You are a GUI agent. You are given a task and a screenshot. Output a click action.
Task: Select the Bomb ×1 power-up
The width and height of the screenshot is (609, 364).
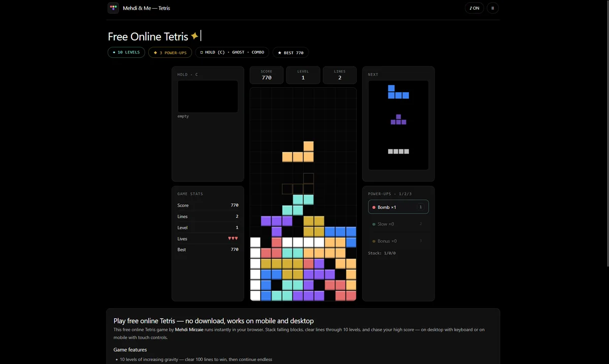click(x=398, y=207)
